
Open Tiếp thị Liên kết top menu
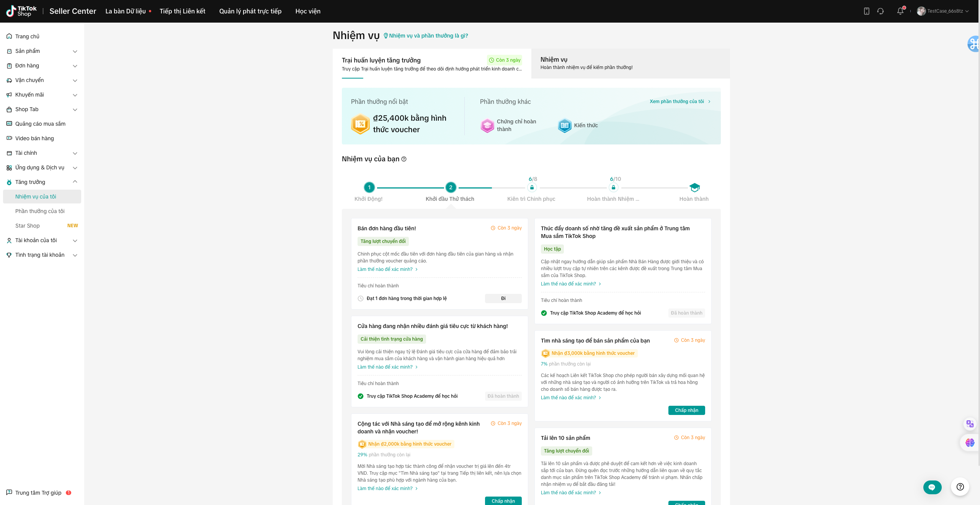coord(182,11)
